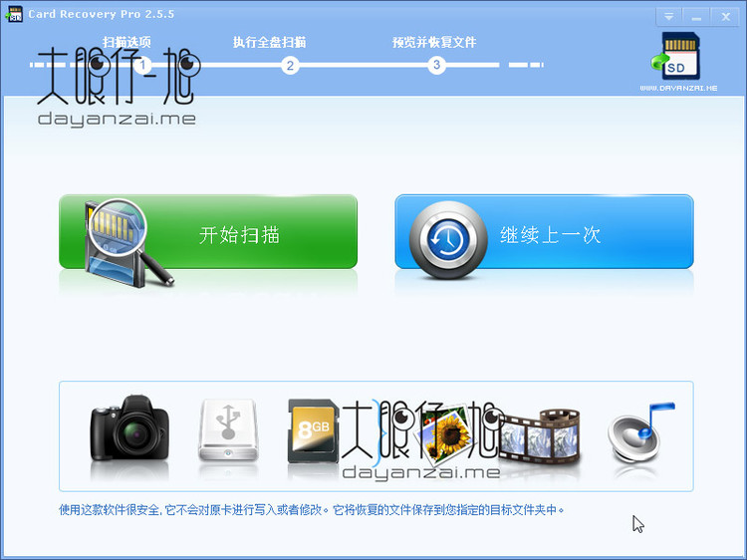
Task: Click the film strip video icon
Action: click(539, 436)
